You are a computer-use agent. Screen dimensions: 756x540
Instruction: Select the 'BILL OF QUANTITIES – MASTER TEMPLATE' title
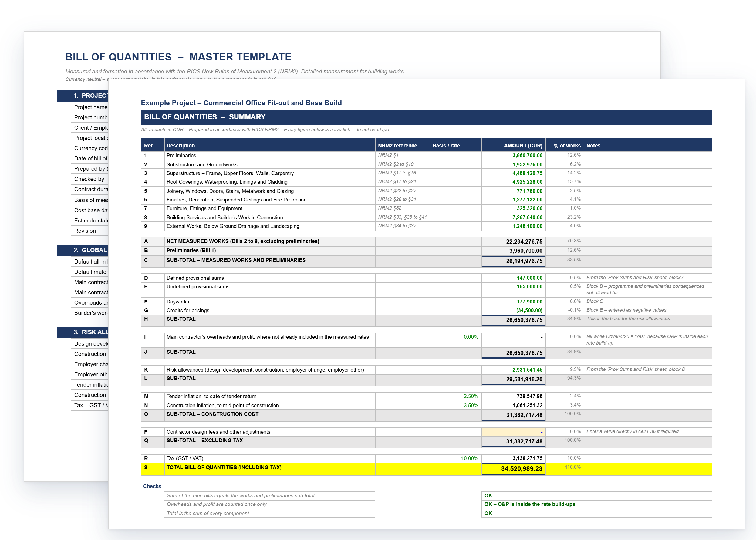click(x=178, y=57)
